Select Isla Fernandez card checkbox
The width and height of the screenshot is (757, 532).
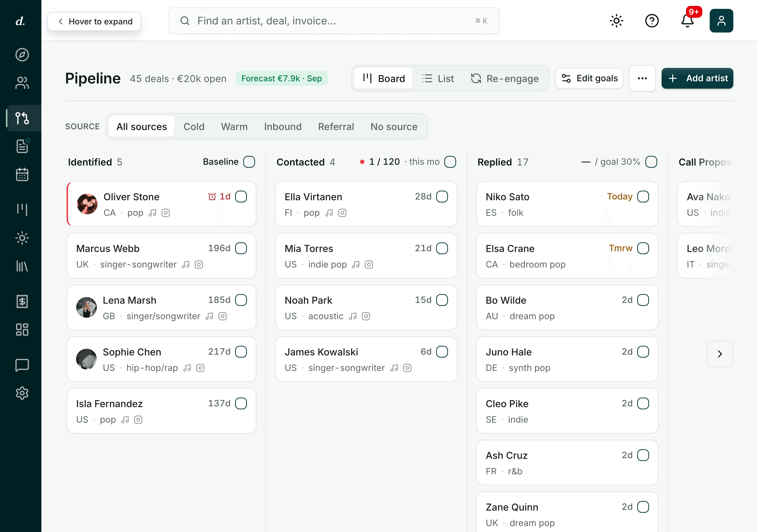click(241, 403)
